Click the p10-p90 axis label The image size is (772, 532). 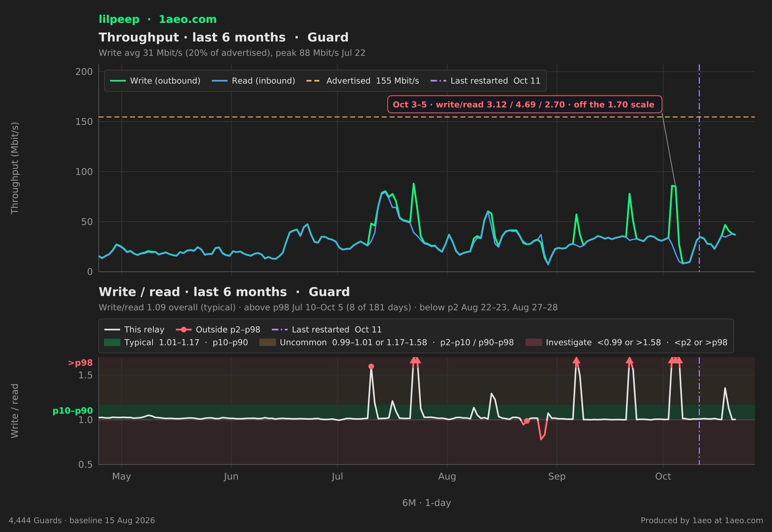tap(73, 411)
